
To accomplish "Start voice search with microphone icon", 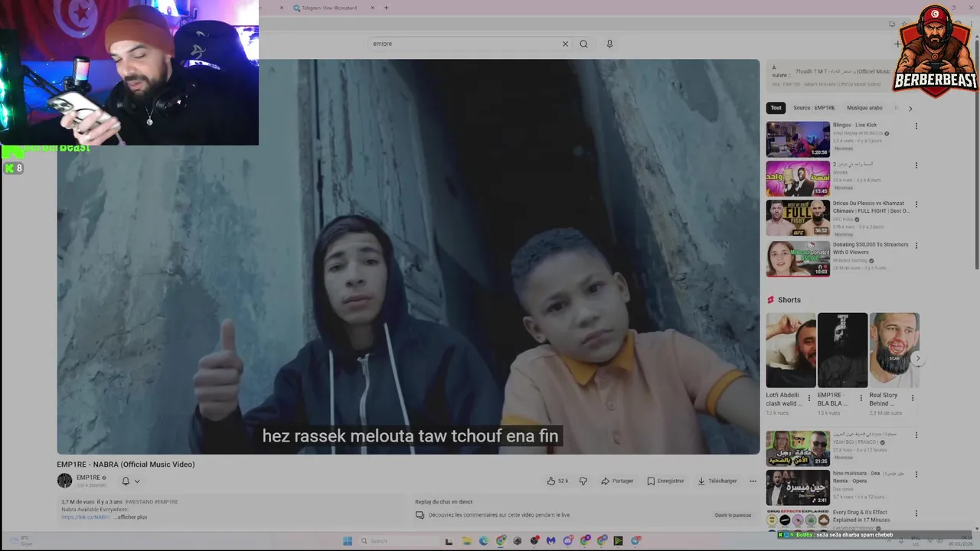I will click(x=609, y=44).
